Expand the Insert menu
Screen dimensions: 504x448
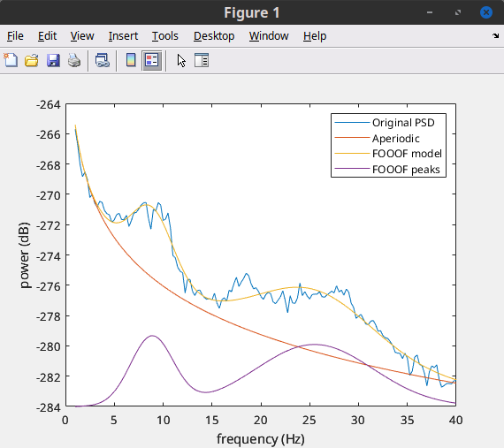123,36
